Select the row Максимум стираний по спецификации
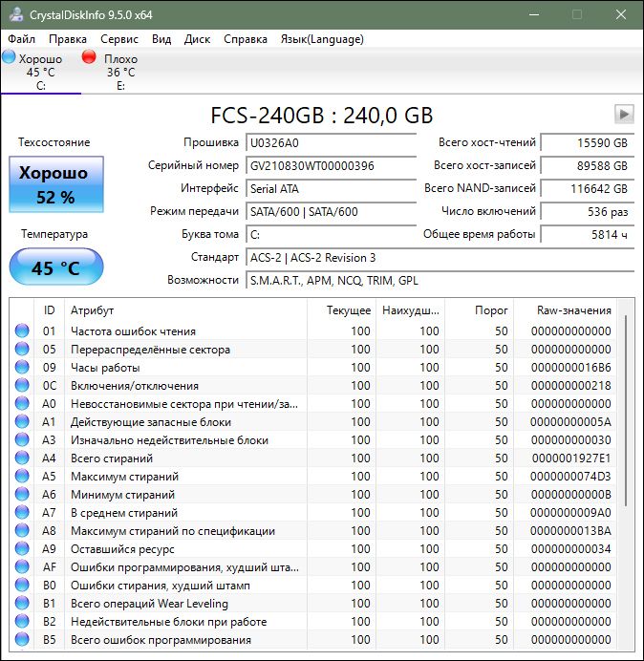The width and height of the screenshot is (644, 661). click(x=312, y=530)
